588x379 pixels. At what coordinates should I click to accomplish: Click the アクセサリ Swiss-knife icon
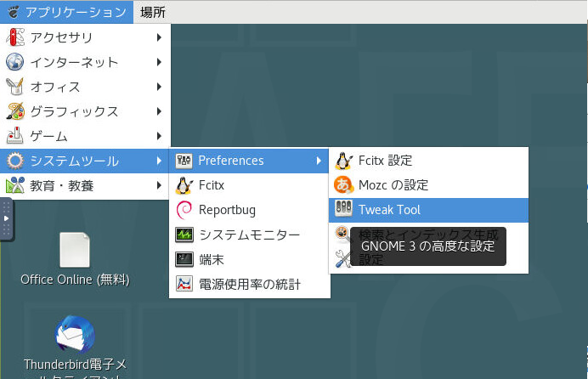[x=15, y=37]
